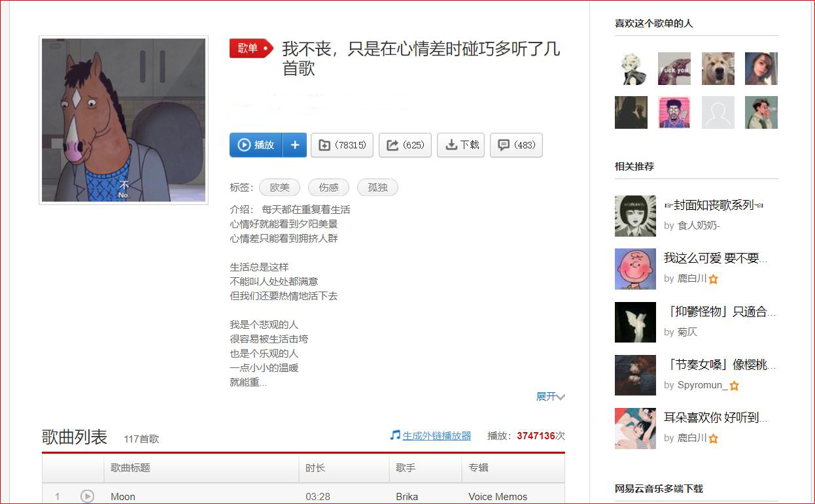Select the 欧美 tag
The height and width of the screenshot is (504, 815).
(x=279, y=188)
